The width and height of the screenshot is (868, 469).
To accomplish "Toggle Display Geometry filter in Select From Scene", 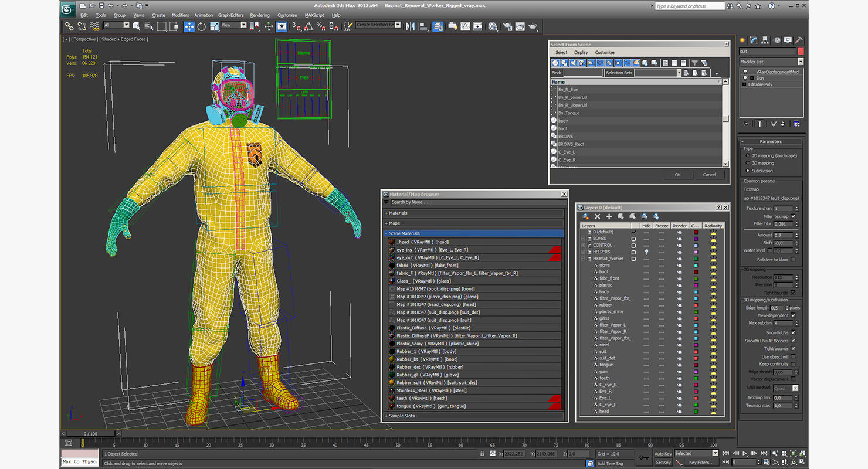I will pyautogui.click(x=555, y=63).
